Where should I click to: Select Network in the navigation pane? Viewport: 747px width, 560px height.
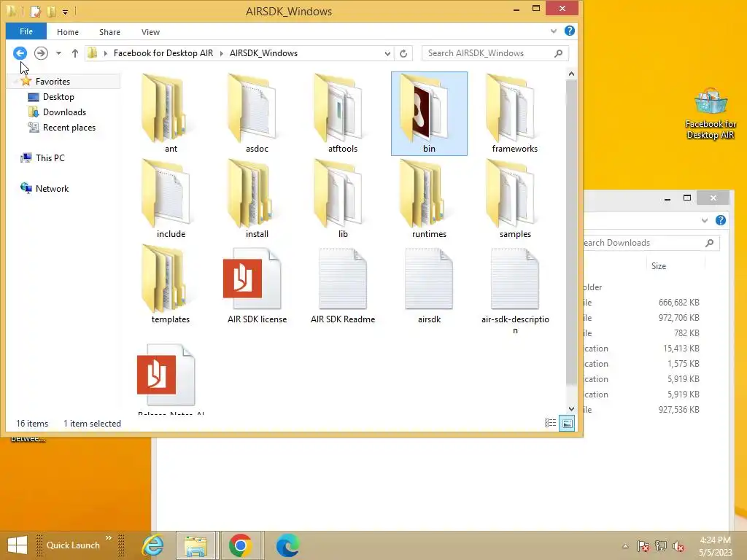pos(52,188)
